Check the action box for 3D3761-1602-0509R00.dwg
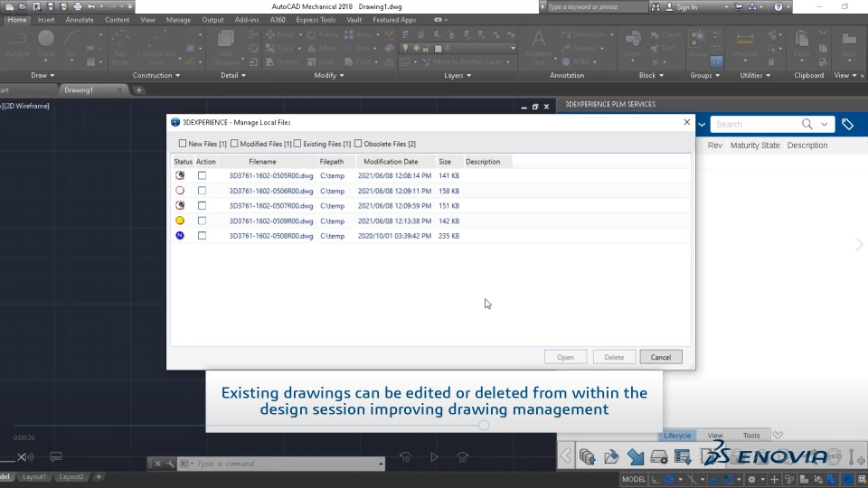The height and width of the screenshot is (488, 868). point(202,221)
